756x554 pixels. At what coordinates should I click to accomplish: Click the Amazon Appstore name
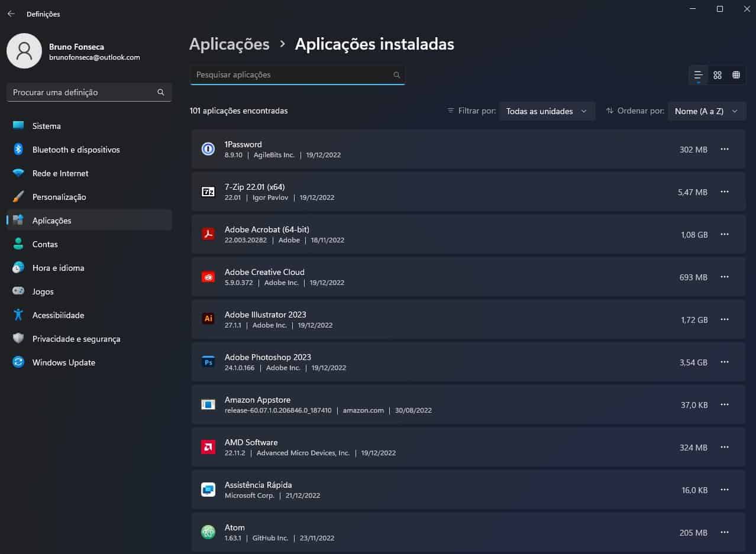(257, 400)
